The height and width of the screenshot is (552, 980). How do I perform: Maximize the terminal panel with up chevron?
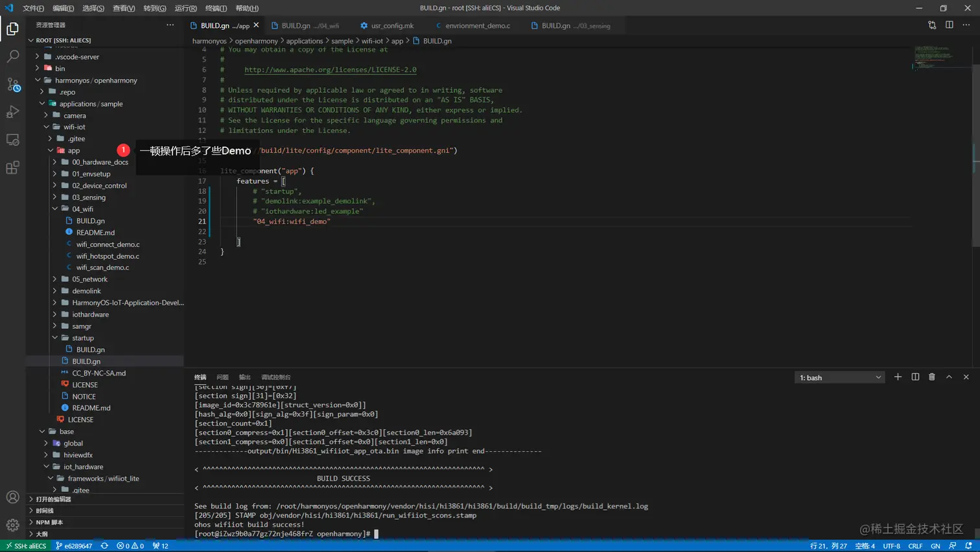click(949, 377)
